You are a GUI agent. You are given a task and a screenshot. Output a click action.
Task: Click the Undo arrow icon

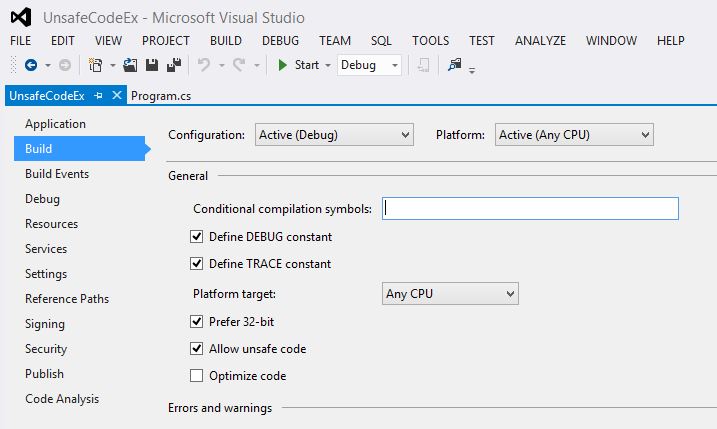[204, 65]
